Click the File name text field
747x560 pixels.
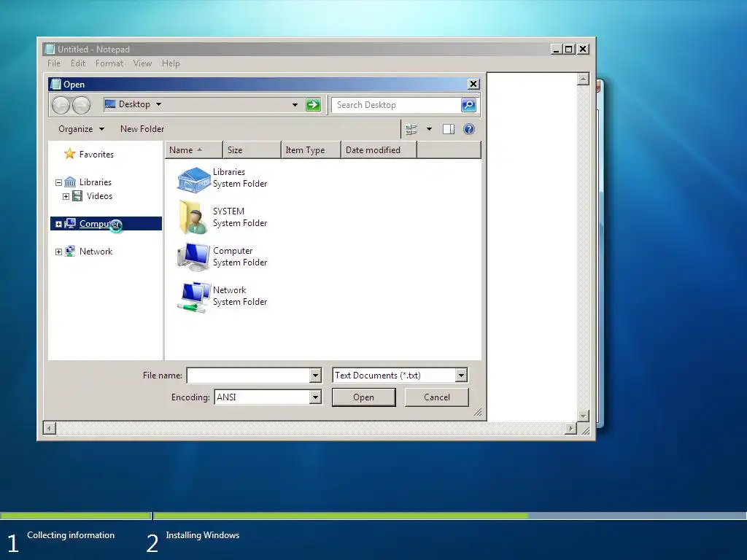[248, 376]
